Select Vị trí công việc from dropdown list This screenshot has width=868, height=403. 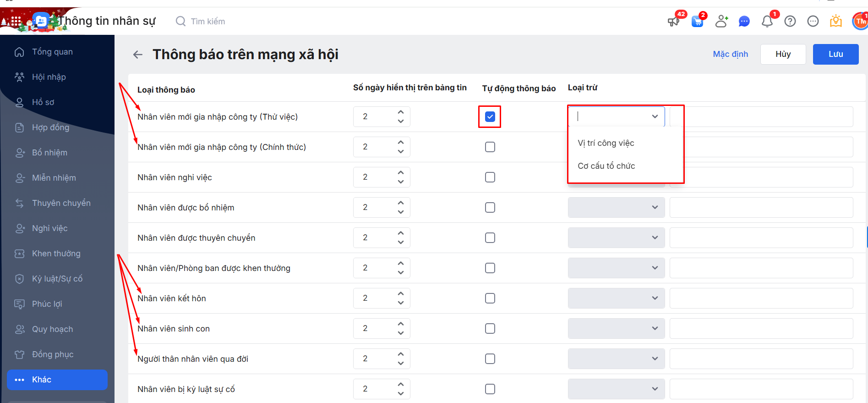[606, 143]
